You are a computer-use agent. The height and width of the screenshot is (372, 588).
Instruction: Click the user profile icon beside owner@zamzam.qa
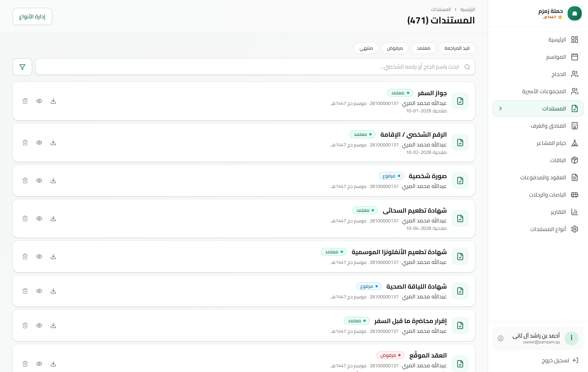click(x=501, y=338)
